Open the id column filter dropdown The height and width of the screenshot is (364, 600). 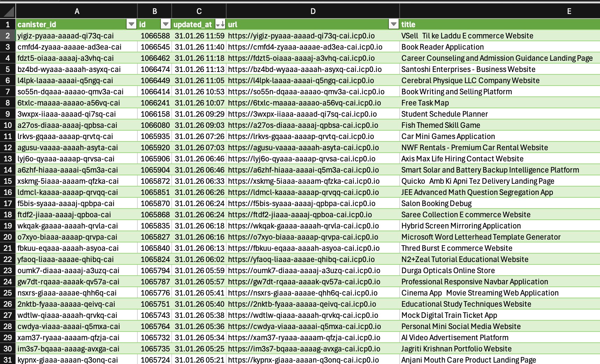pyautogui.click(x=165, y=24)
